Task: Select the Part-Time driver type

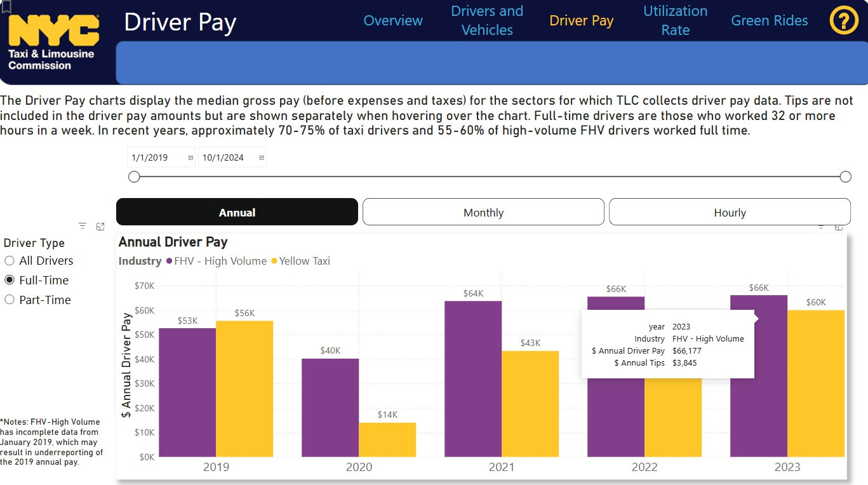Action: point(10,300)
